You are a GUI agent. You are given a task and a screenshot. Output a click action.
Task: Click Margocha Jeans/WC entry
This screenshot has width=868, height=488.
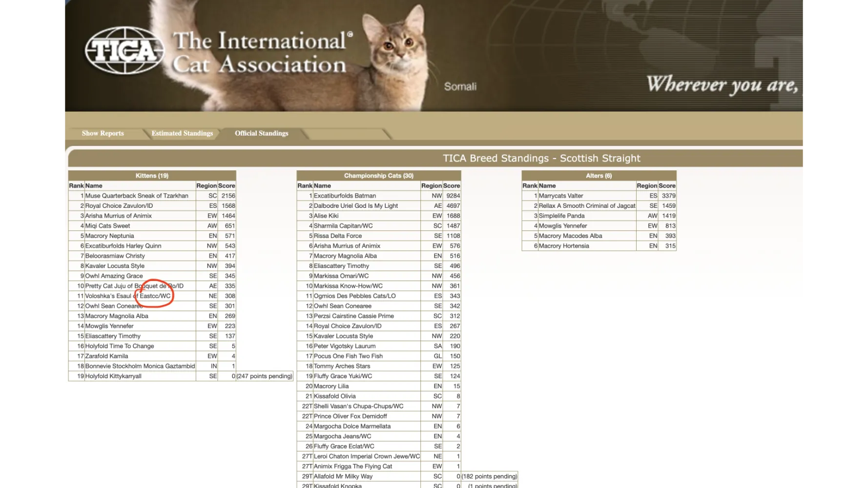tap(342, 436)
